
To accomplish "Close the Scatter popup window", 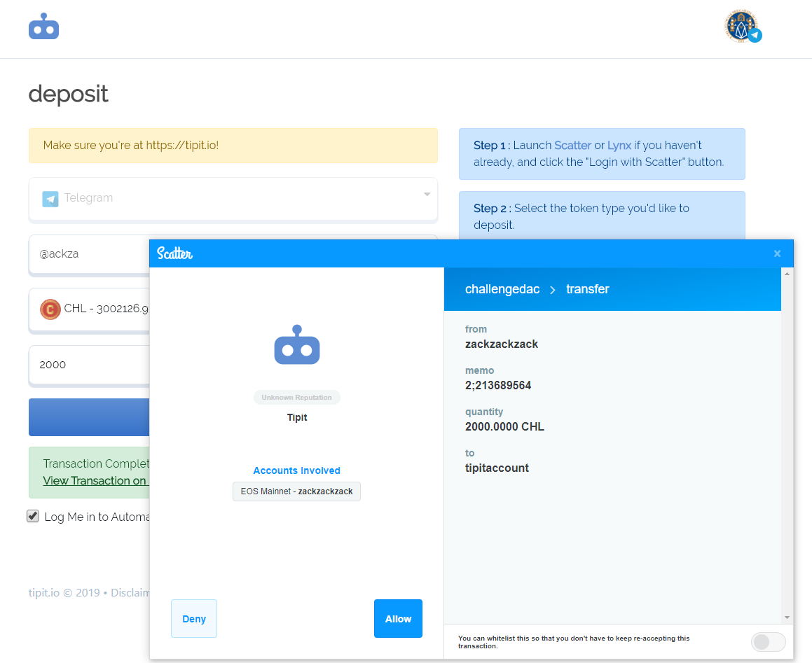I will (x=777, y=253).
